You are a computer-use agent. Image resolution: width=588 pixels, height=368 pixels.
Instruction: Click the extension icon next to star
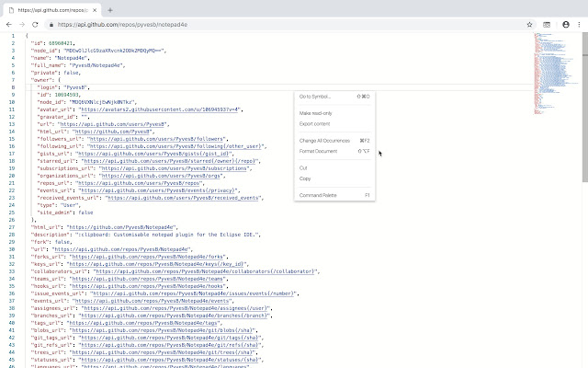[x=547, y=25]
